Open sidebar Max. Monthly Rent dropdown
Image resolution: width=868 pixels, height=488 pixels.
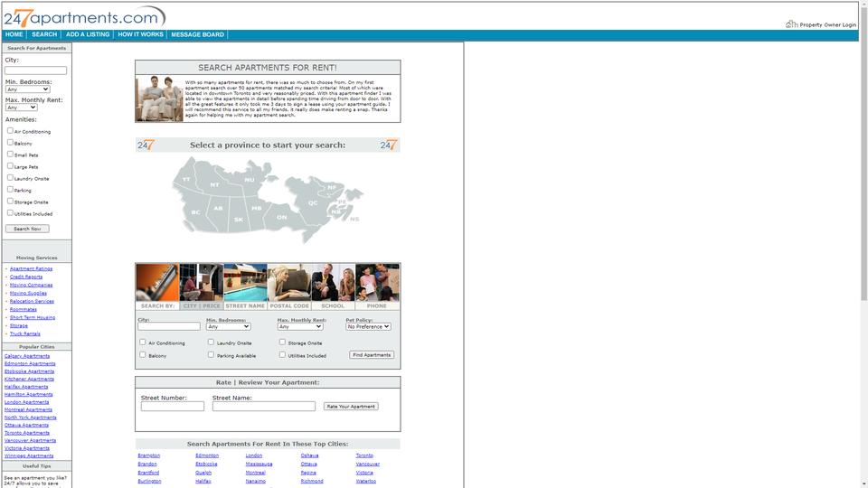tap(21, 108)
